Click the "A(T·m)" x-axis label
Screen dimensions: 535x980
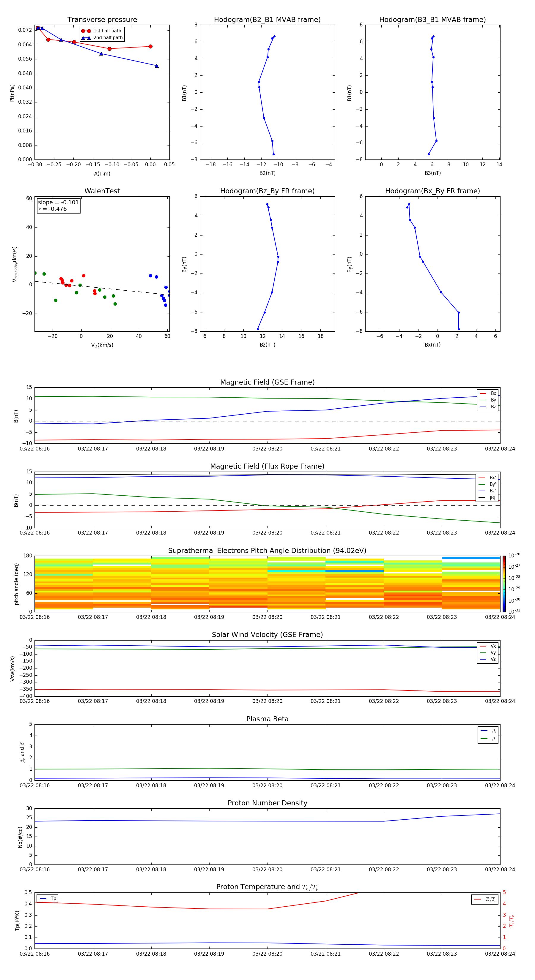pos(102,174)
